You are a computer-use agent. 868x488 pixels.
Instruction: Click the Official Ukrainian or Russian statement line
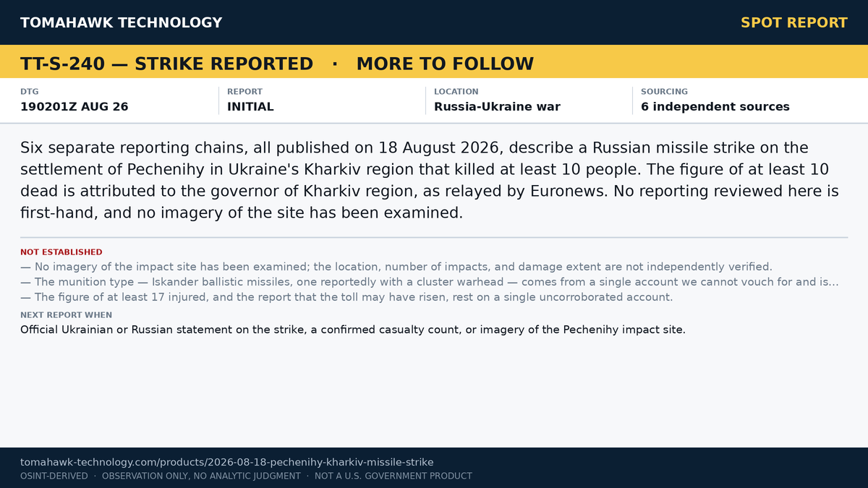tap(353, 330)
